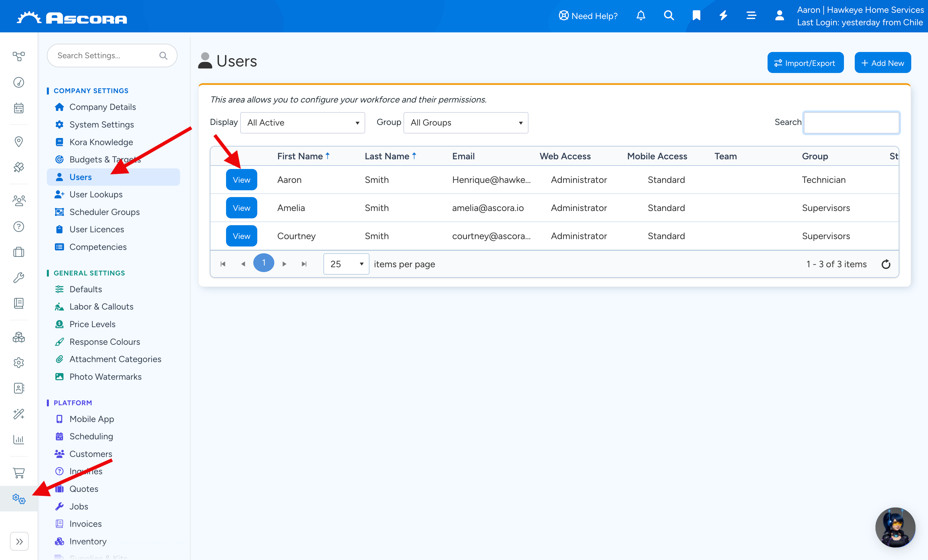Open the people group icon in left rail
The height and width of the screenshot is (560, 928).
point(18,200)
